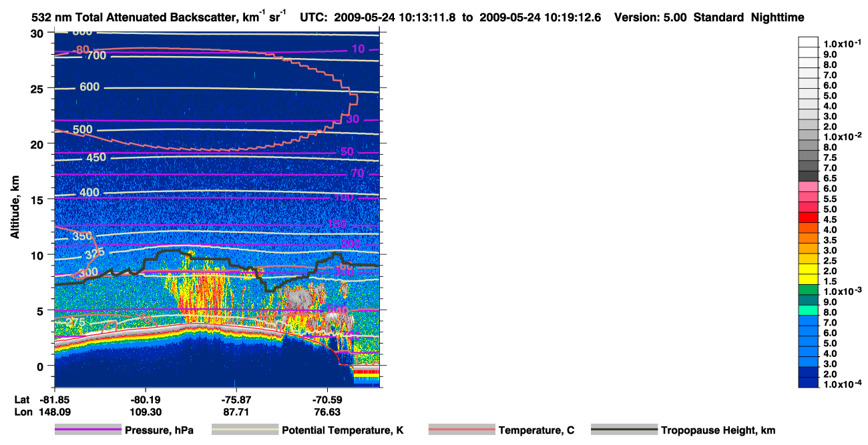This screenshot has height=445, width=868.
Task: Click the longitude value 87.71
Action: tap(236, 412)
